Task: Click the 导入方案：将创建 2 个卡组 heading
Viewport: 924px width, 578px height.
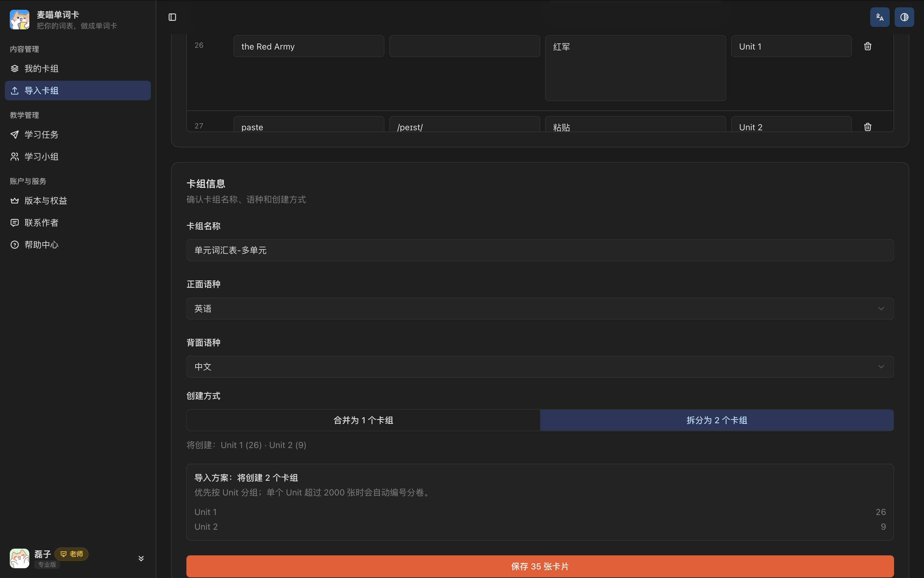Action: click(246, 478)
